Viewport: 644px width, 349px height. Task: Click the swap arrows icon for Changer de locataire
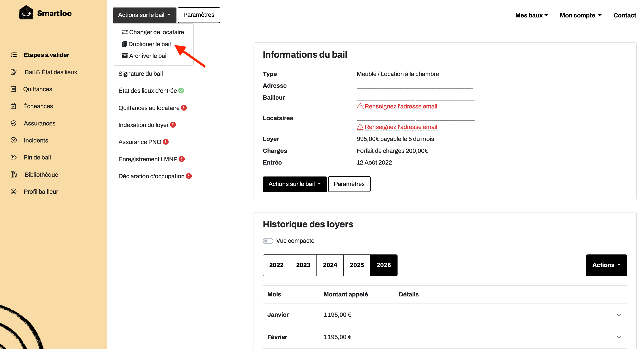tap(125, 32)
